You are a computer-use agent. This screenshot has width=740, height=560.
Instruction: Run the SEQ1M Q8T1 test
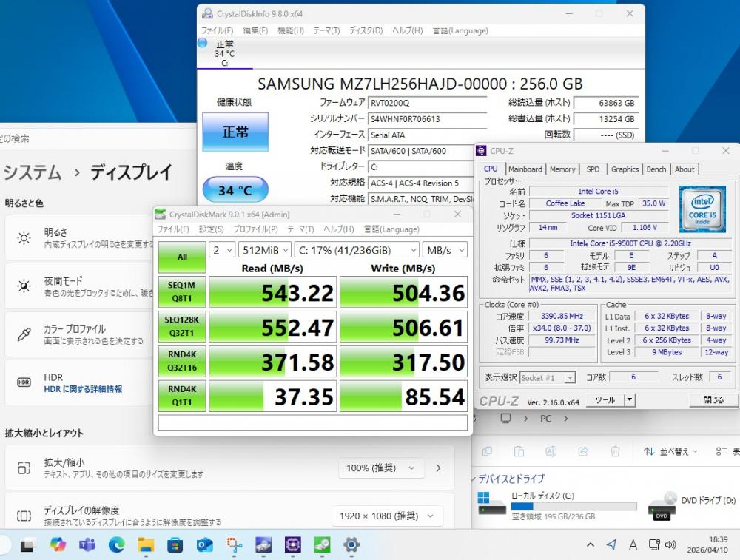182,292
